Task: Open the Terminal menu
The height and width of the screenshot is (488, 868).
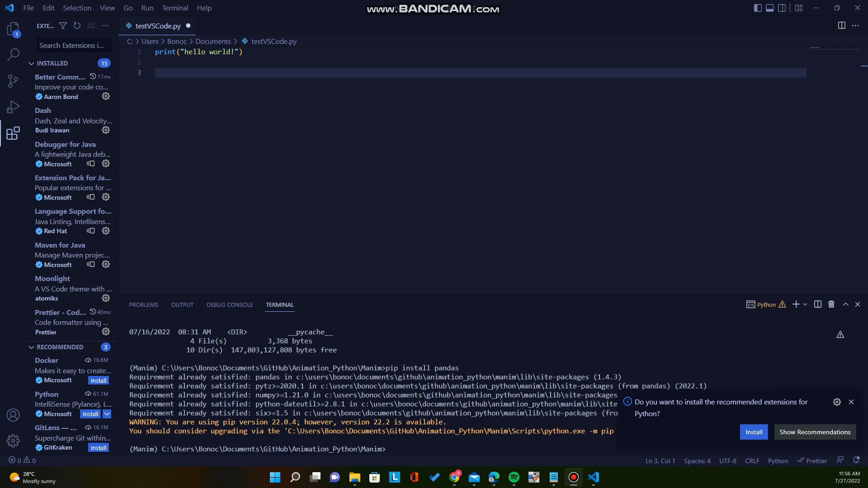Action: click(175, 8)
